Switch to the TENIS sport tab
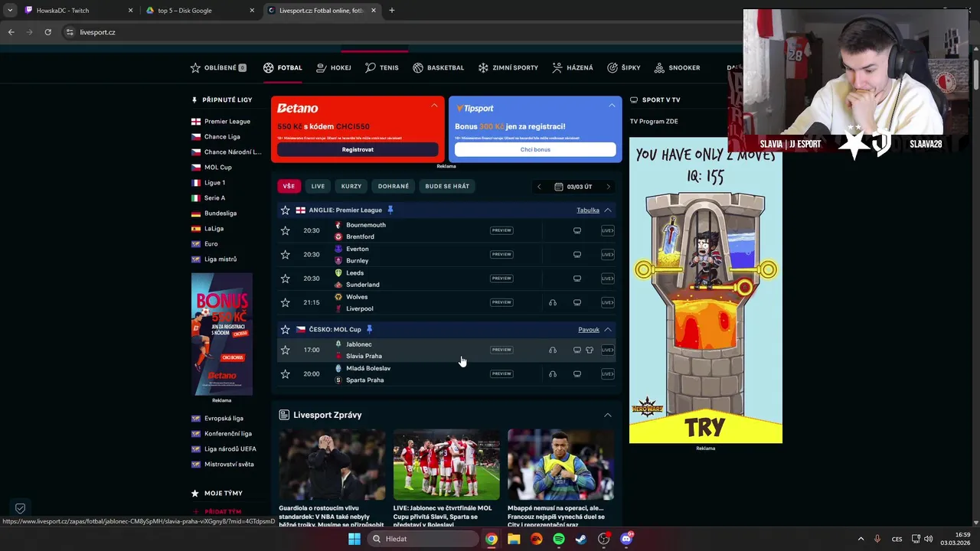Image resolution: width=980 pixels, height=551 pixels. click(382, 67)
